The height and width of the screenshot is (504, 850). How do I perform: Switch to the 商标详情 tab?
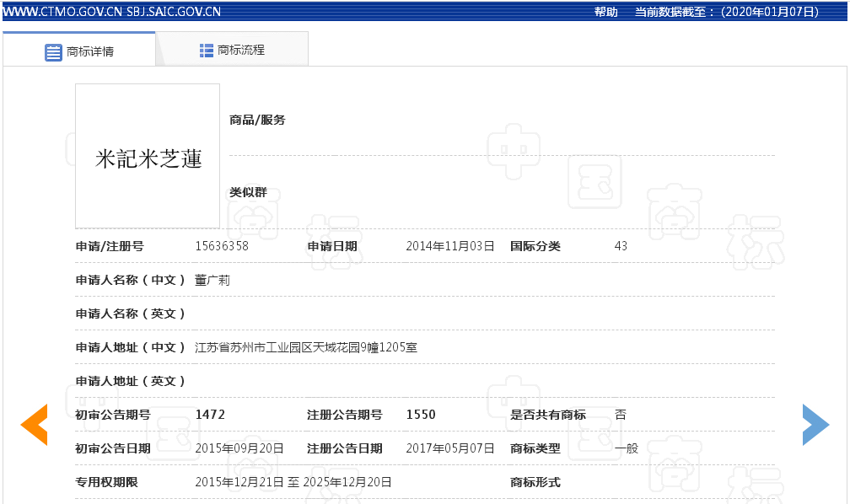pos(79,50)
